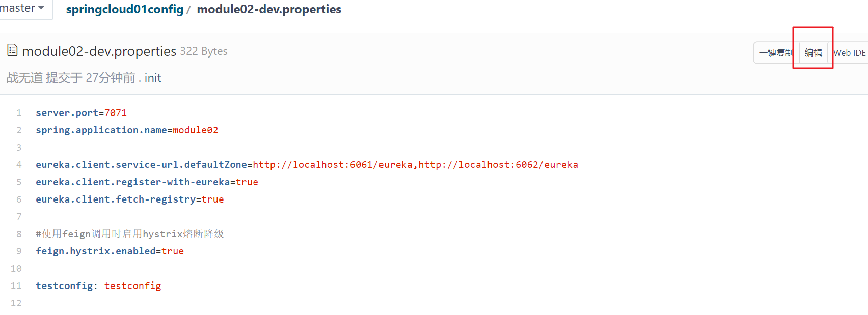Screen dimensions: 868x315
Task: Open the springcloud01config breadcrumb link
Action: click(125, 9)
